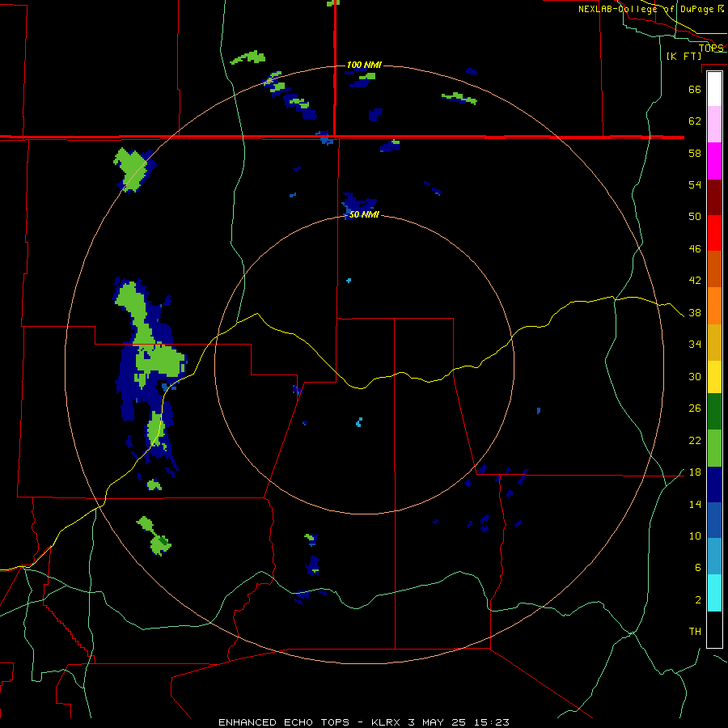
Task: Click the '34' legend value
Action: tap(695, 345)
